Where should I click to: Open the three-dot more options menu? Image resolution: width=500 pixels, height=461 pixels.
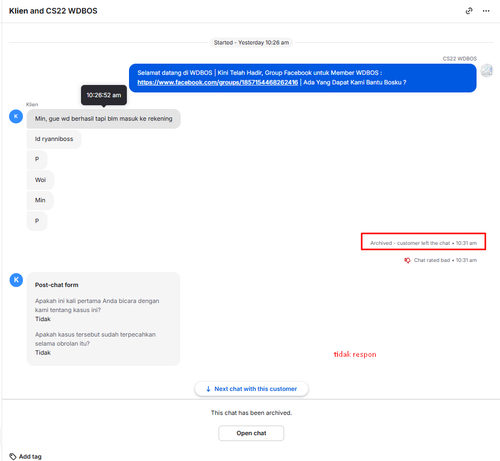pos(486,11)
